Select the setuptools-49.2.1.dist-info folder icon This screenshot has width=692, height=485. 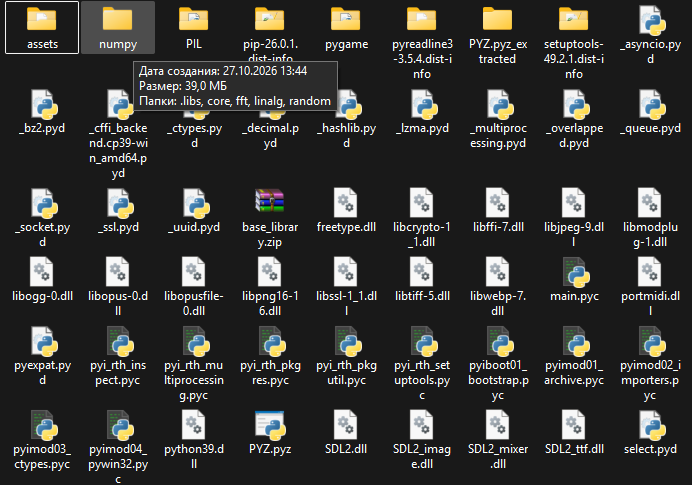pos(573,20)
